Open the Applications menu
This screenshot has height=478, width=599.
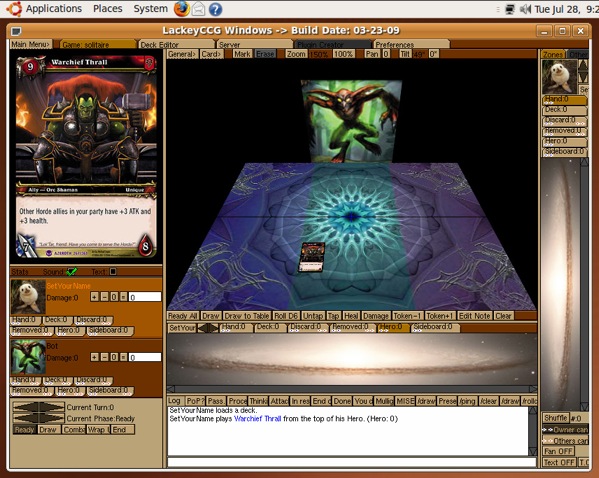point(54,9)
